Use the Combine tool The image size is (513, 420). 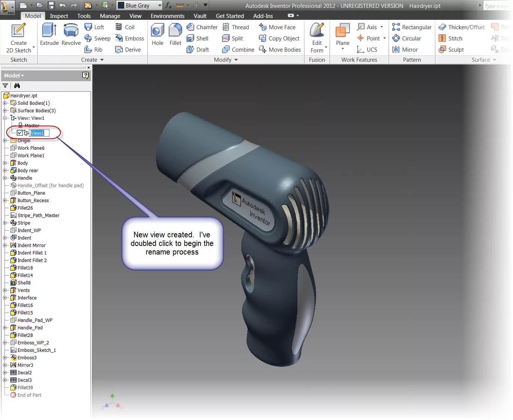pyautogui.click(x=238, y=49)
